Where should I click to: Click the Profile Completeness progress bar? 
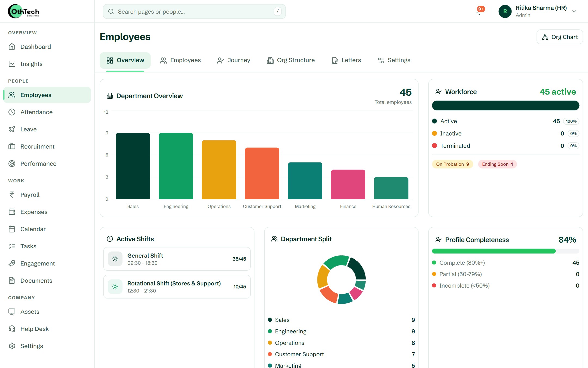(x=506, y=251)
